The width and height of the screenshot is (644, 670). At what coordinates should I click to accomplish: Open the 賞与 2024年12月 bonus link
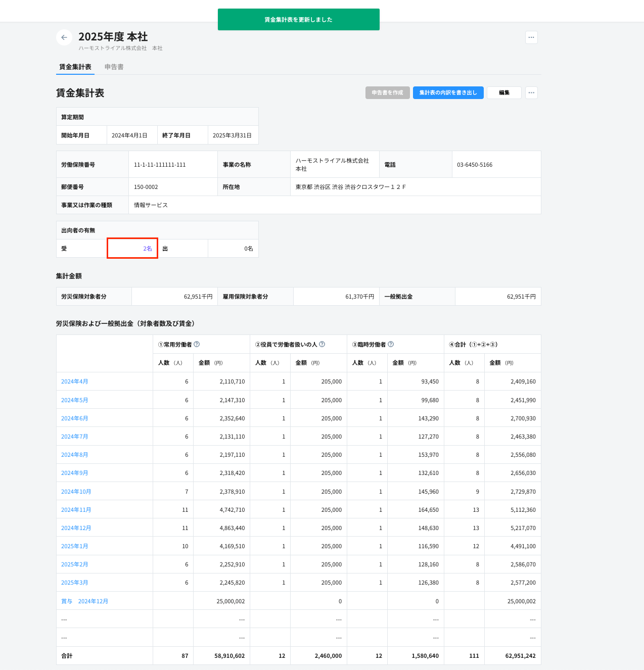coord(85,601)
